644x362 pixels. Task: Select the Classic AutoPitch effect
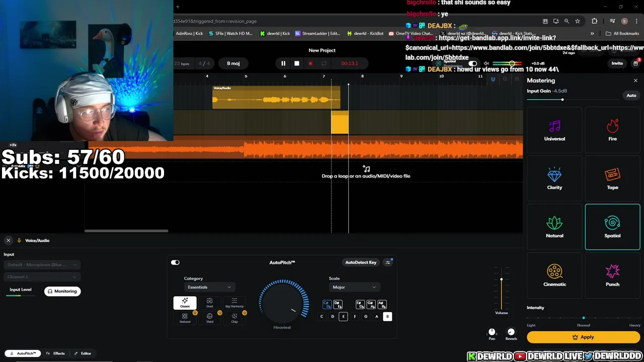pyautogui.click(x=185, y=303)
